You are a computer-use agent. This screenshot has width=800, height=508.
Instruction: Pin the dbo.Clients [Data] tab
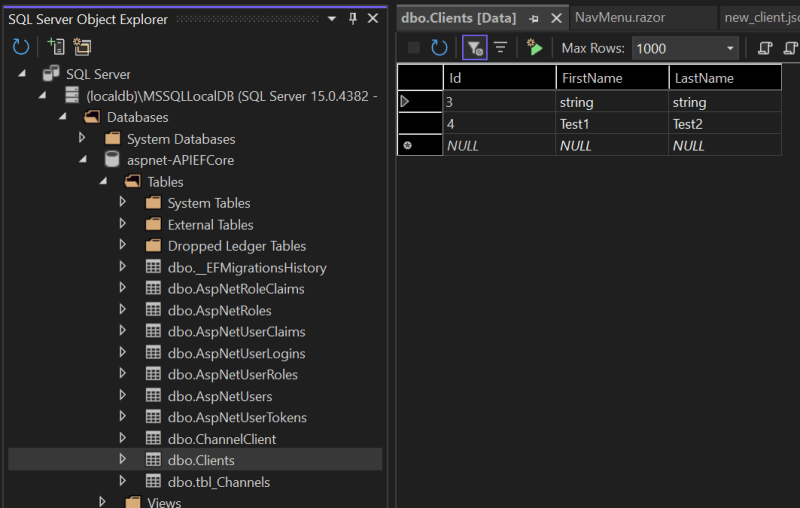pyautogui.click(x=534, y=19)
